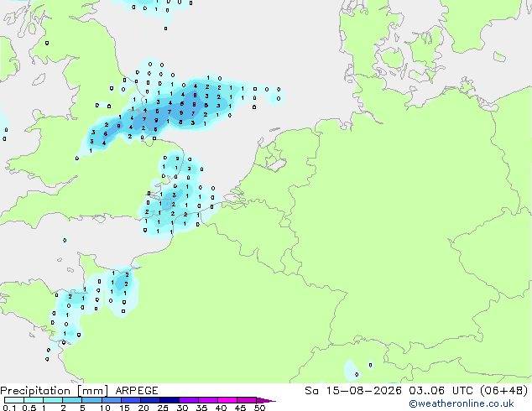Click the "35" legend scale label
532x411 pixels.
point(201,408)
